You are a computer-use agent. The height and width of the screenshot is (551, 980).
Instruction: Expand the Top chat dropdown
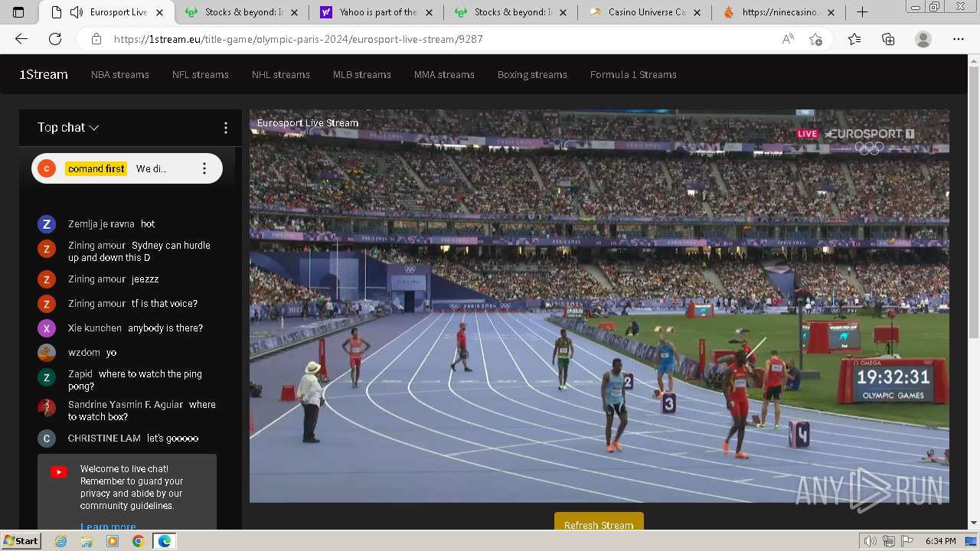click(x=68, y=128)
